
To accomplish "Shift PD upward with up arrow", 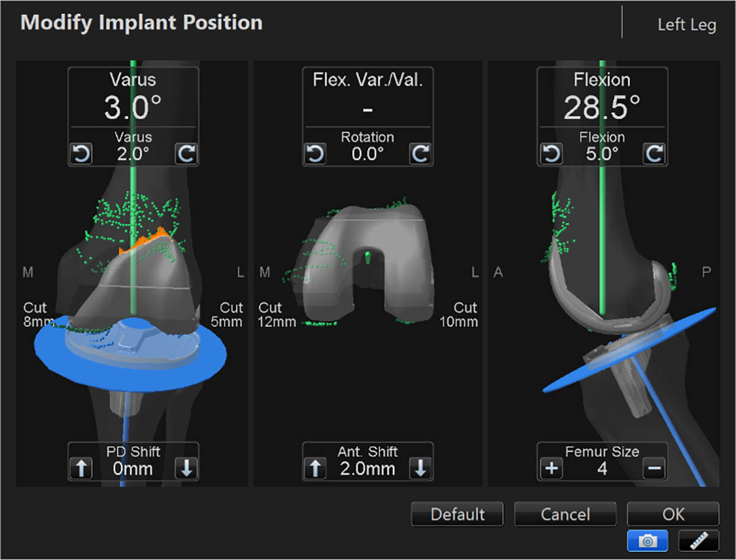I will coord(82,469).
